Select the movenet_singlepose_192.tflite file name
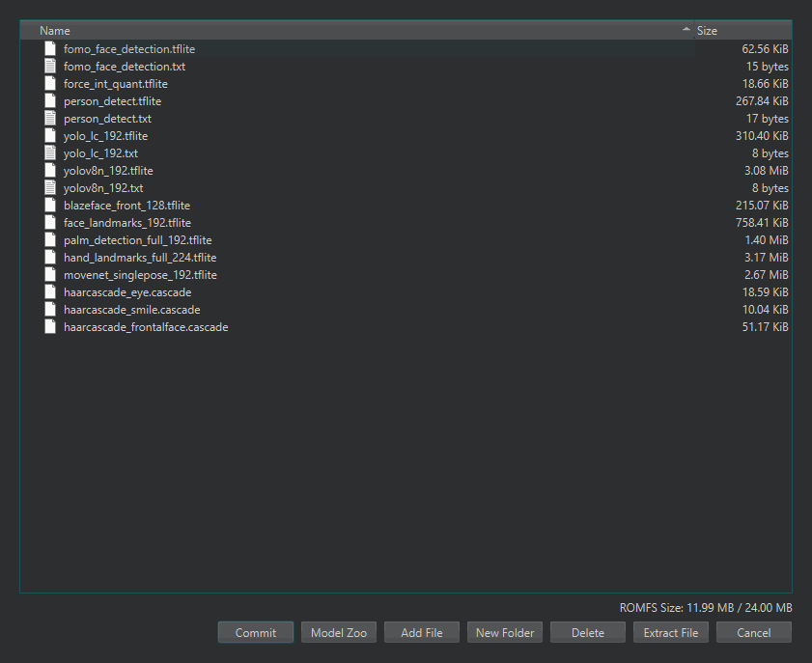 pos(140,275)
